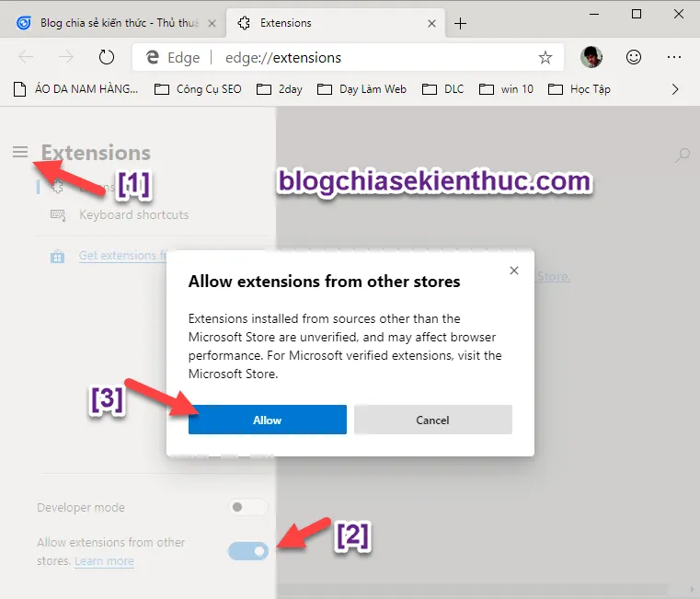Click Get extensions link
700x599 pixels.
[122, 256]
